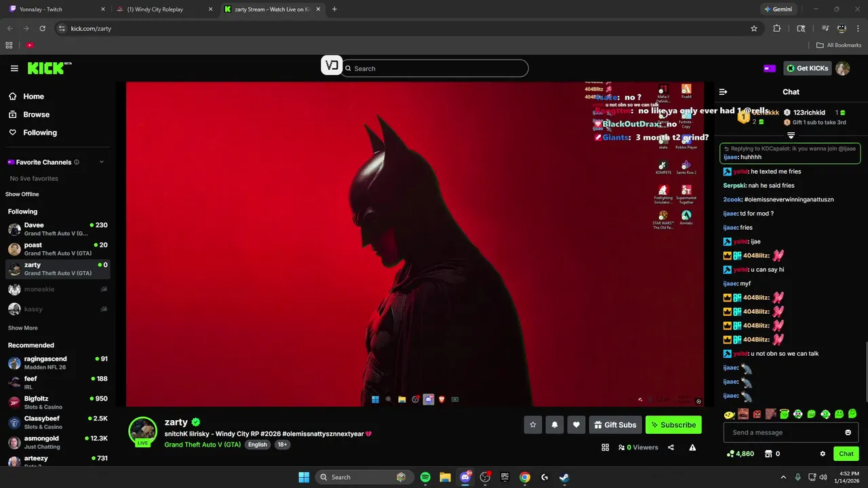Click the KICK logo

coord(50,68)
